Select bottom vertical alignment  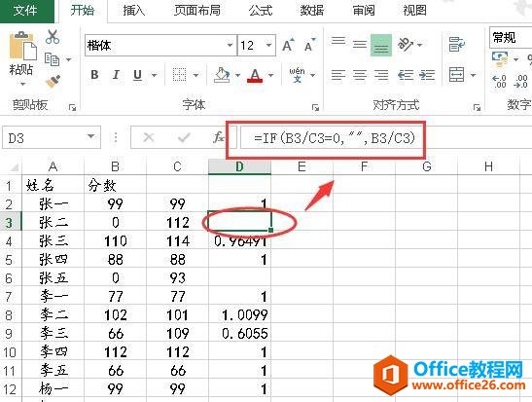(x=381, y=45)
